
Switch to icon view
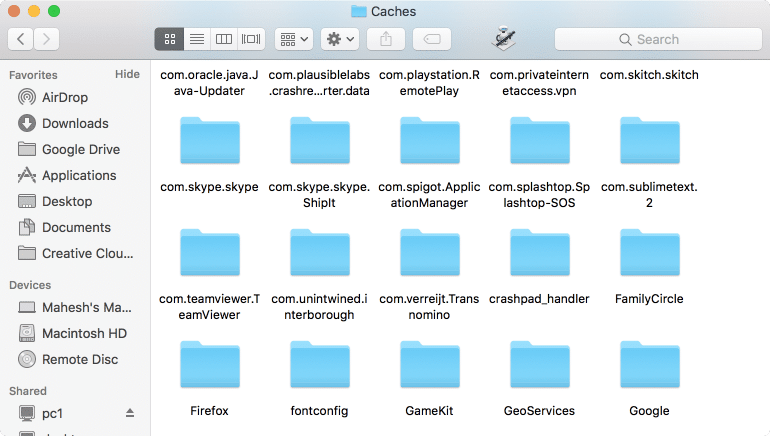point(169,39)
